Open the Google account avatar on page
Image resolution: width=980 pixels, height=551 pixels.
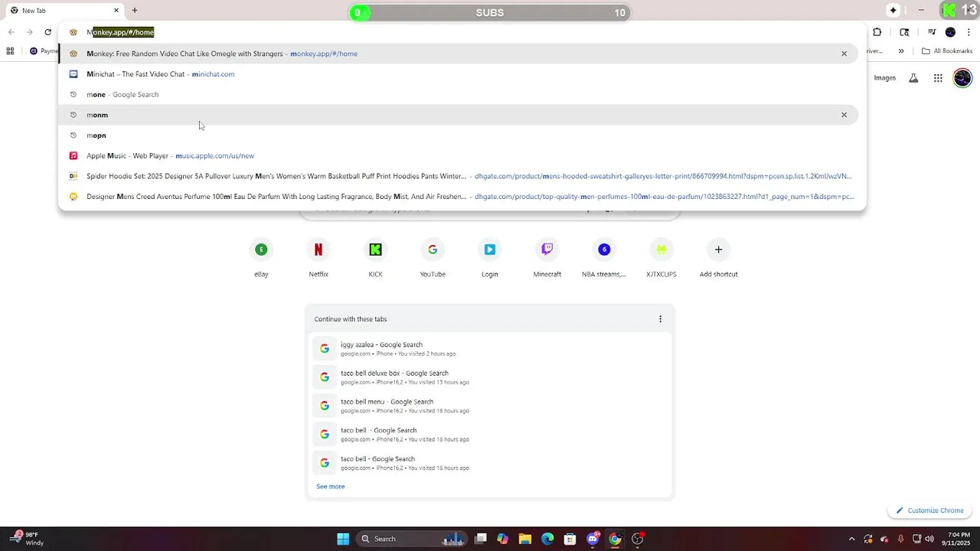(x=962, y=78)
